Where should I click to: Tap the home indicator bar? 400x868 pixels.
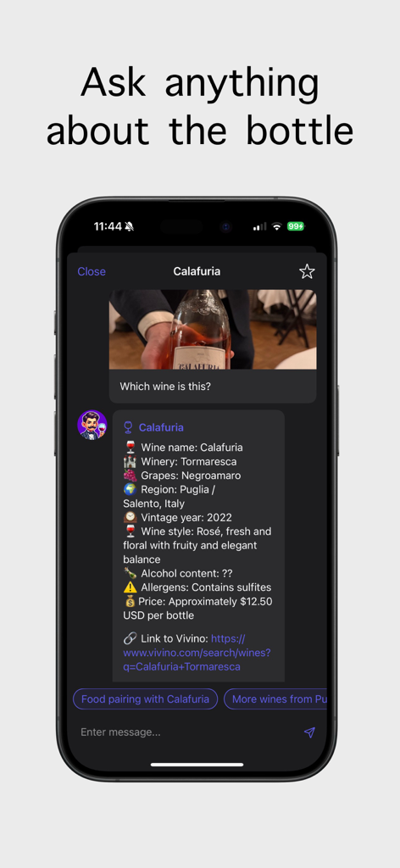197,765
